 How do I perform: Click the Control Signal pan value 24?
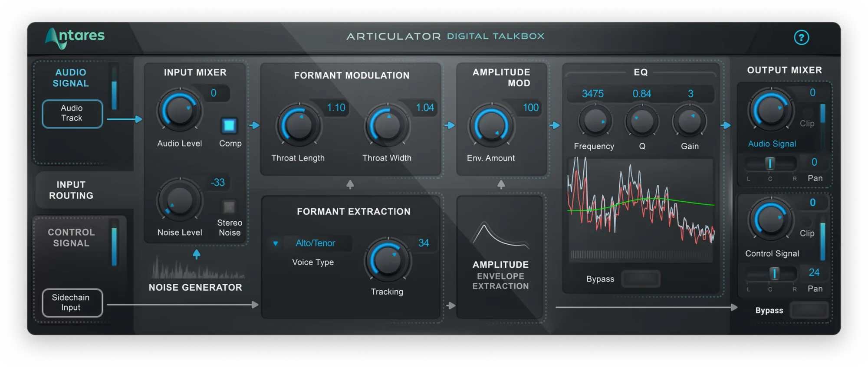click(814, 272)
